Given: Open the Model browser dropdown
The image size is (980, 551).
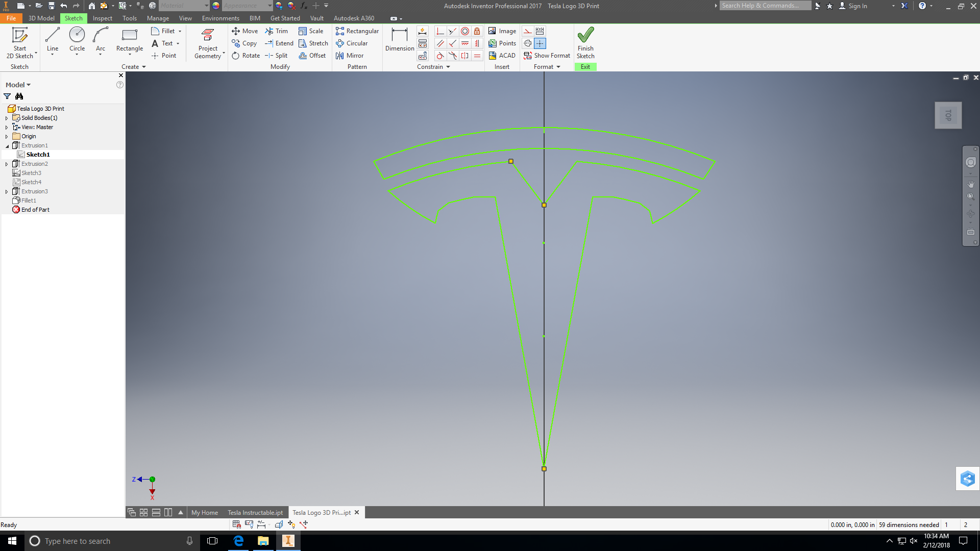Looking at the screenshot, I should click(x=18, y=85).
